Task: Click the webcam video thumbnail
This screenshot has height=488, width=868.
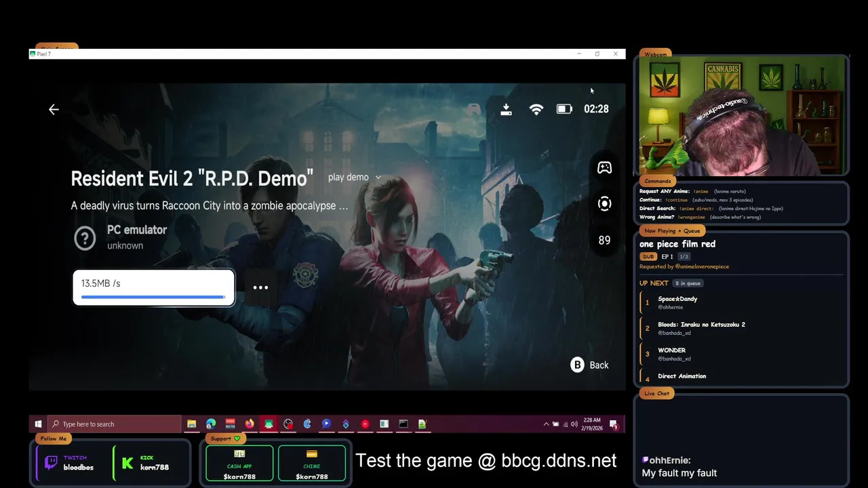Action: tap(743, 116)
